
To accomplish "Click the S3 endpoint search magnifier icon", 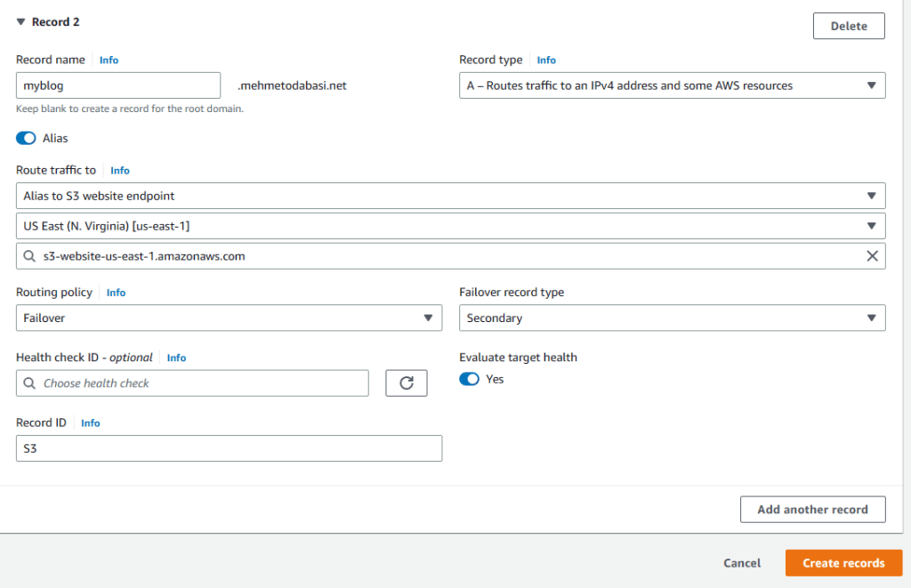I will (30, 256).
